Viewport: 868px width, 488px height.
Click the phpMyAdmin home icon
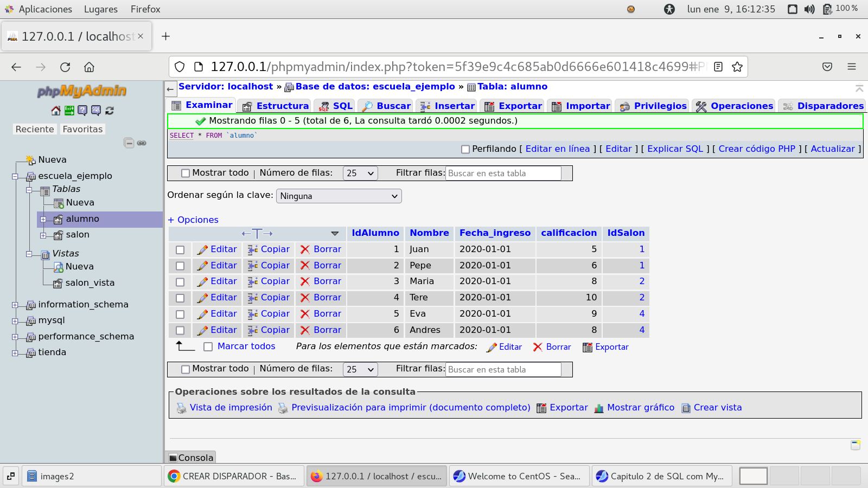pyautogui.click(x=55, y=111)
